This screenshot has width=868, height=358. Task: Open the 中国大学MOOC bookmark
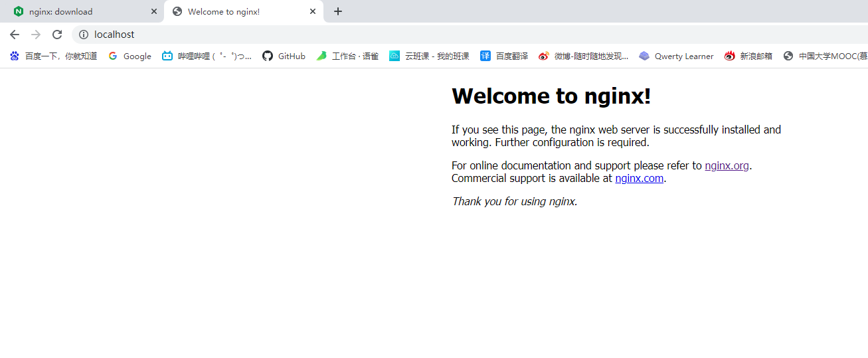point(825,56)
